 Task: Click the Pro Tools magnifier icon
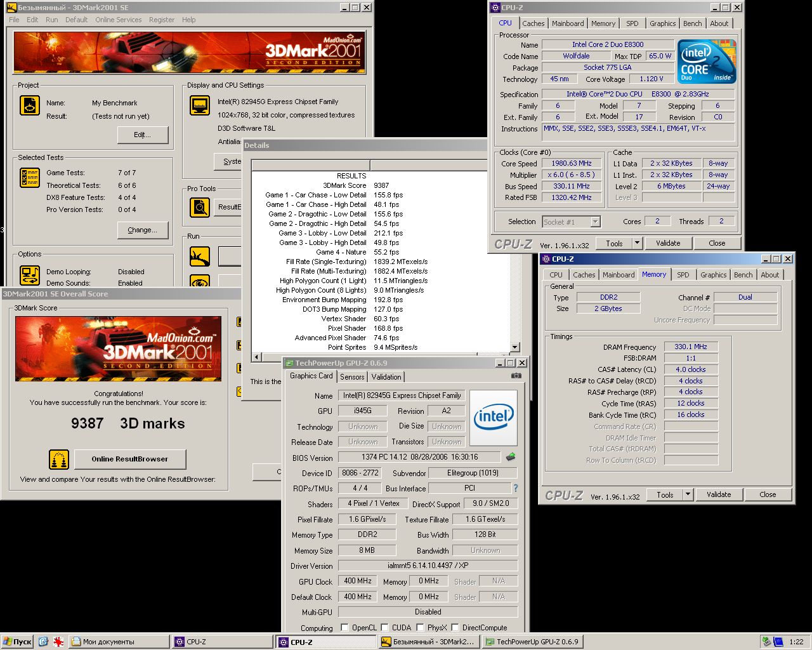click(200, 207)
